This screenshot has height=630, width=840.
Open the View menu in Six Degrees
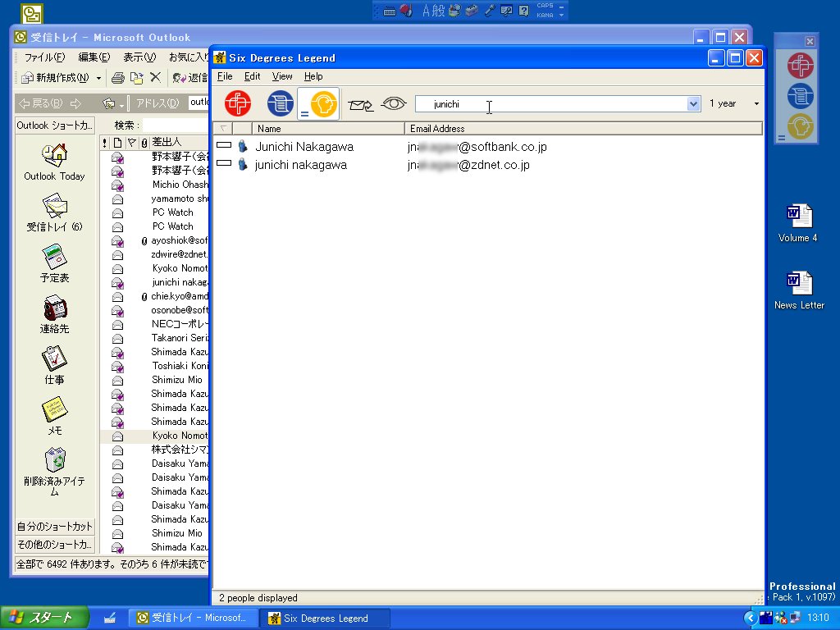click(x=282, y=76)
